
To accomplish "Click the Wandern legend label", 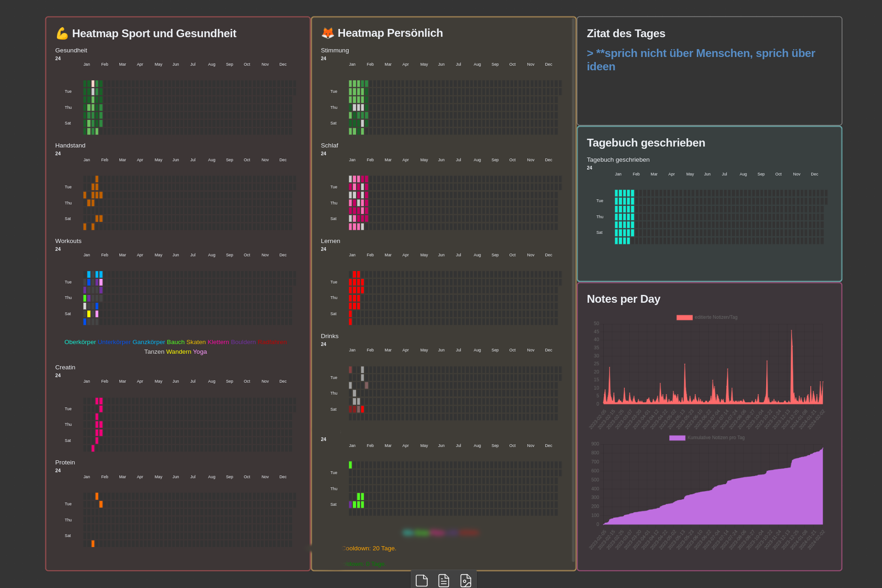I will coord(178,352).
